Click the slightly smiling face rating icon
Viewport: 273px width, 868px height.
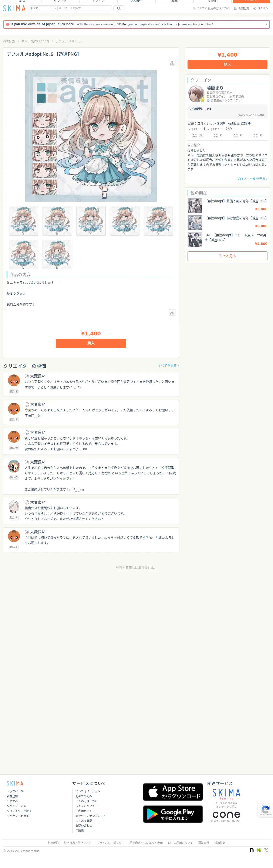(215, 135)
